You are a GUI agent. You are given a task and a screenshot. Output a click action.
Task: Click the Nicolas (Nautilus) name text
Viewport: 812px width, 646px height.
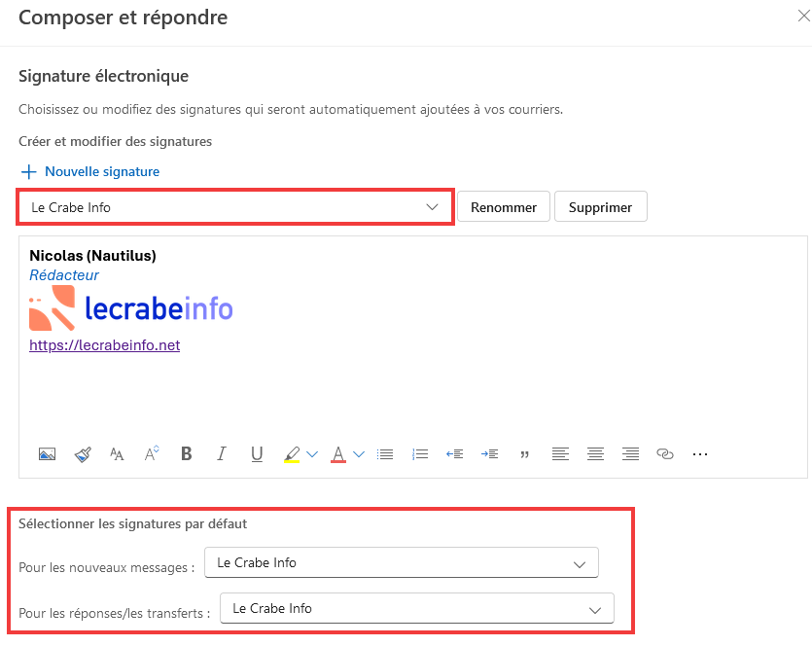pos(92,256)
